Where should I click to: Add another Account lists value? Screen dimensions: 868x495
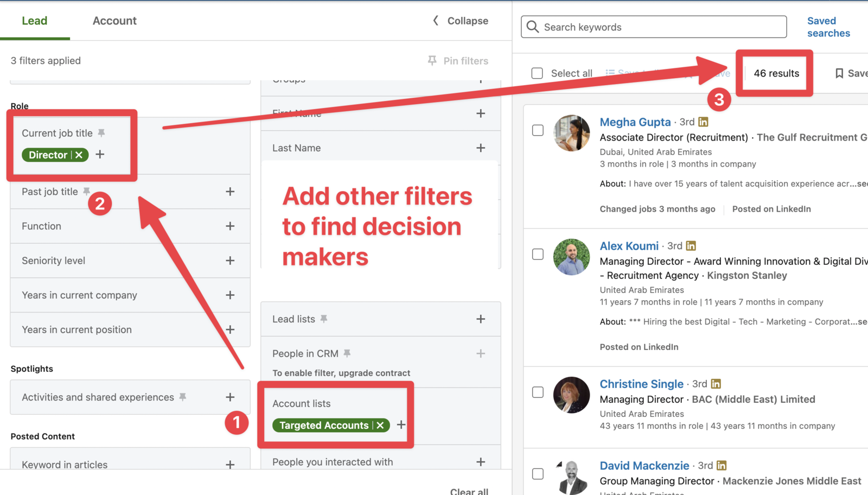(401, 425)
